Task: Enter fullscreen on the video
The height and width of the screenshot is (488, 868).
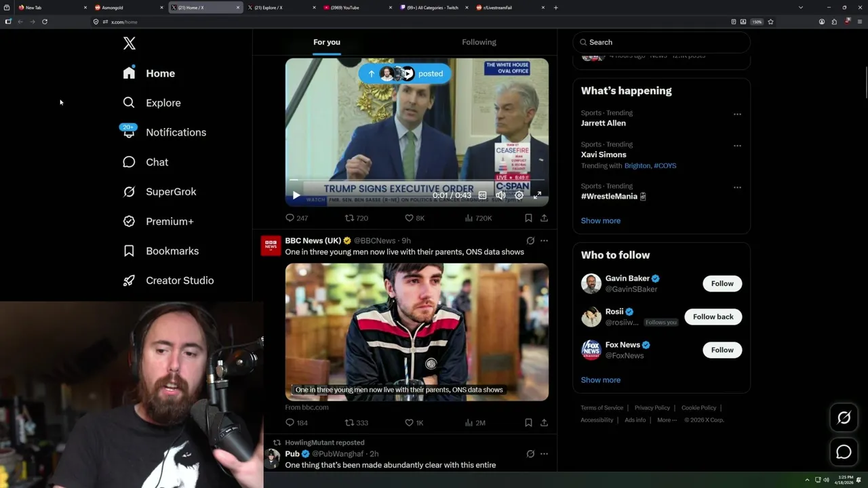Action: tap(537, 195)
